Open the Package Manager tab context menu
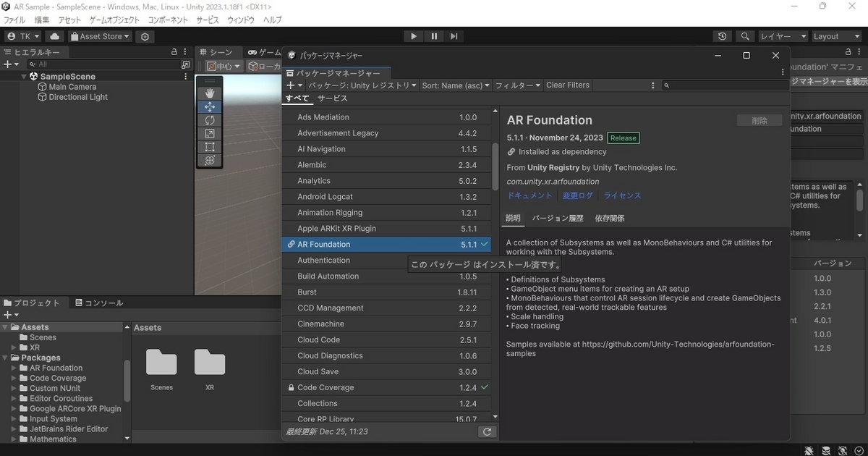This screenshot has width=868, height=456. click(783, 72)
